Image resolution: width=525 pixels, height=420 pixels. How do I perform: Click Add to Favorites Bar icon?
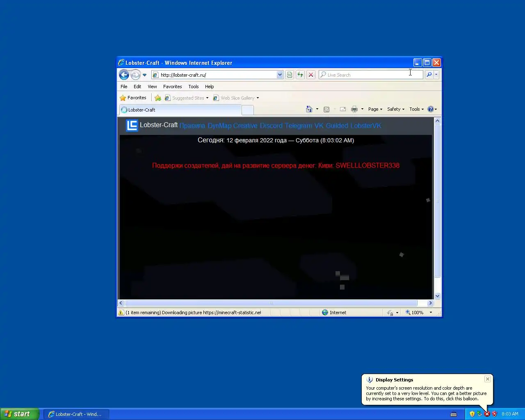click(x=158, y=98)
